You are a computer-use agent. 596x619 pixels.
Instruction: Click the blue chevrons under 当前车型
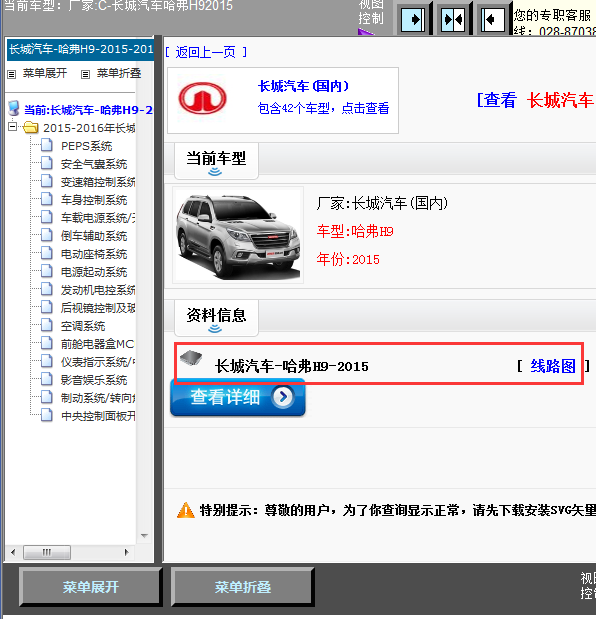tap(215, 172)
